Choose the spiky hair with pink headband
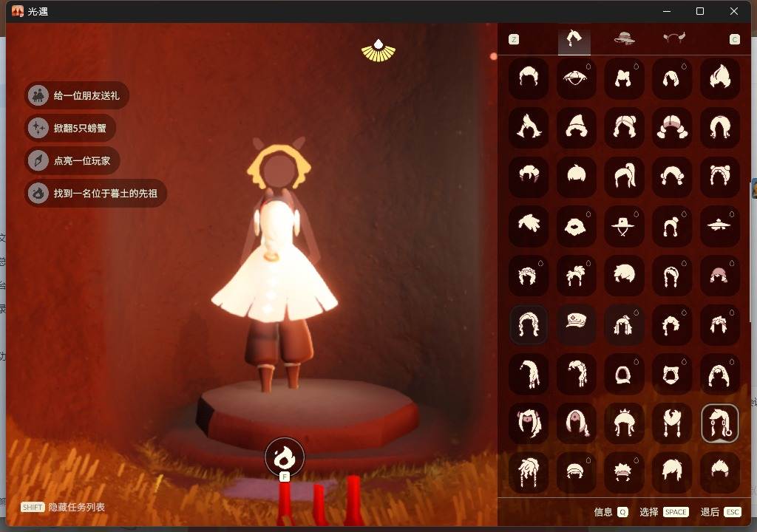 coord(624,471)
